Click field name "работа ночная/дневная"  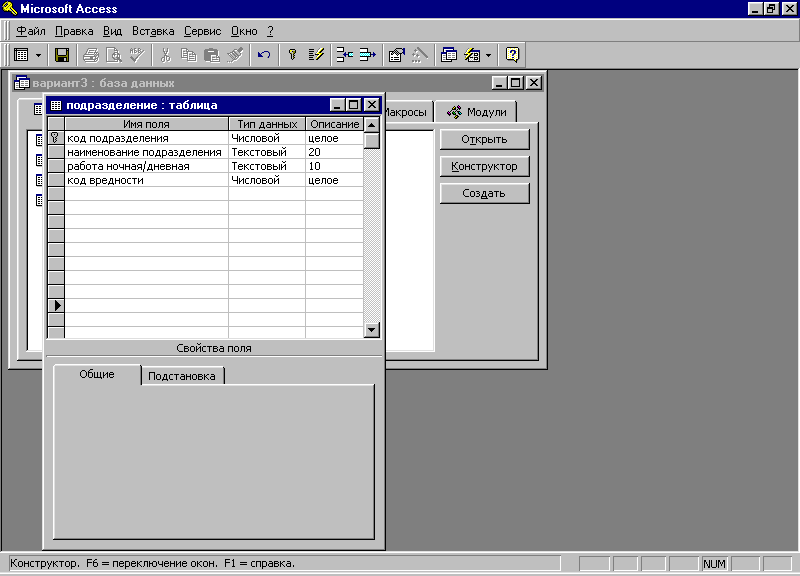coord(146,166)
